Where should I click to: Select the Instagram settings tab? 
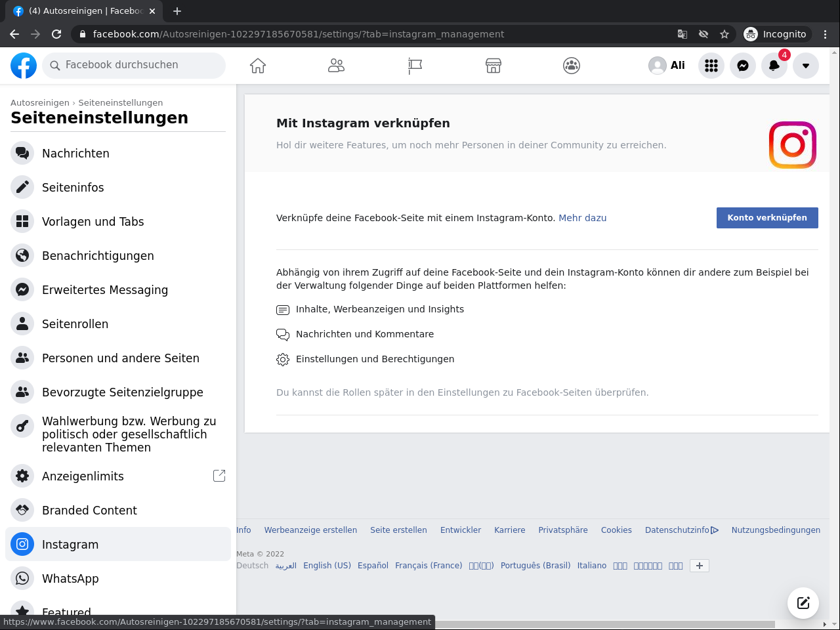(118, 544)
